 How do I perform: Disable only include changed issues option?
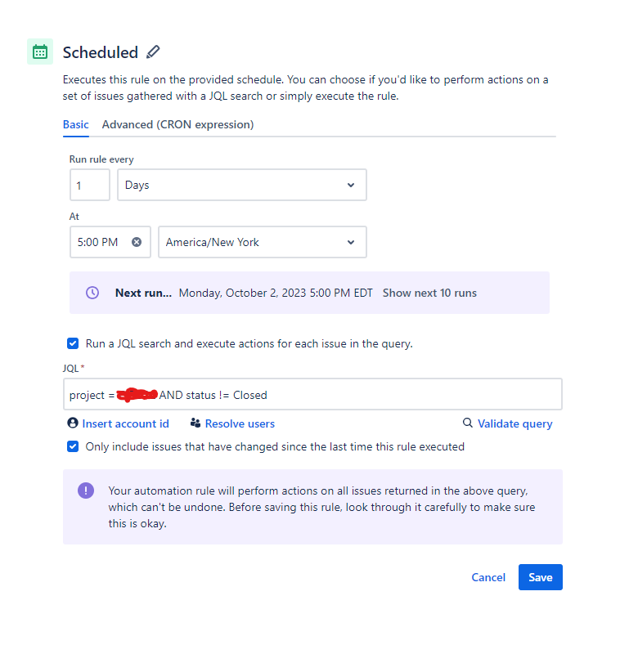[73, 446]
